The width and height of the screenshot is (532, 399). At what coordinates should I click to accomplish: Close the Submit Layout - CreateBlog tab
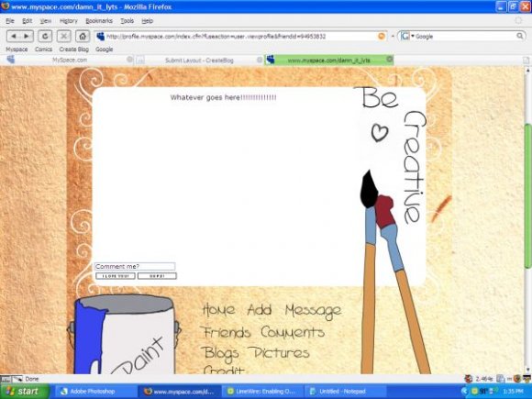tap(260, 60)
